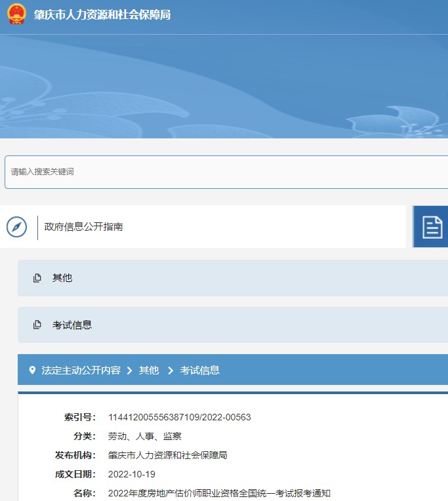Click the location pin icon in the breadcrumb

(x=32, y=371)
